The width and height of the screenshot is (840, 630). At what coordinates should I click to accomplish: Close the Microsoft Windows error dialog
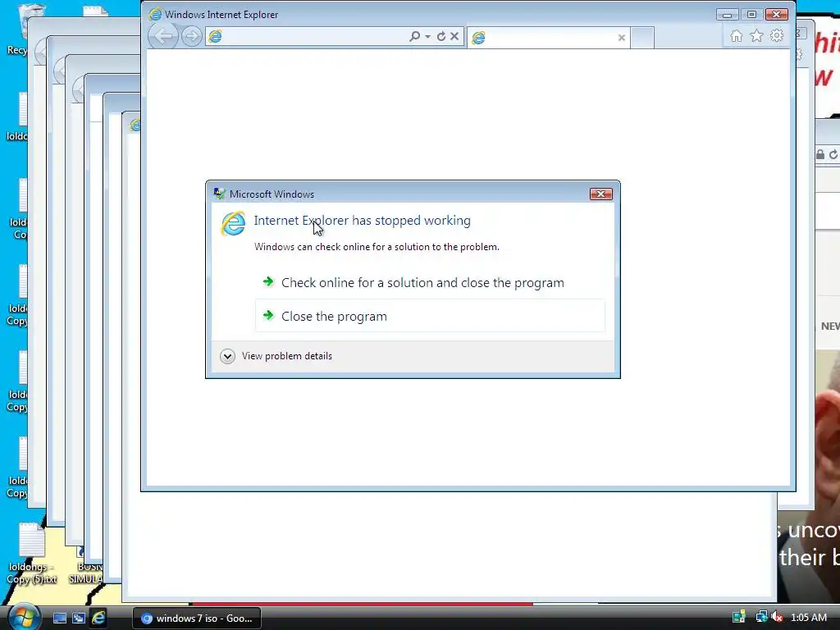point(600,194)
